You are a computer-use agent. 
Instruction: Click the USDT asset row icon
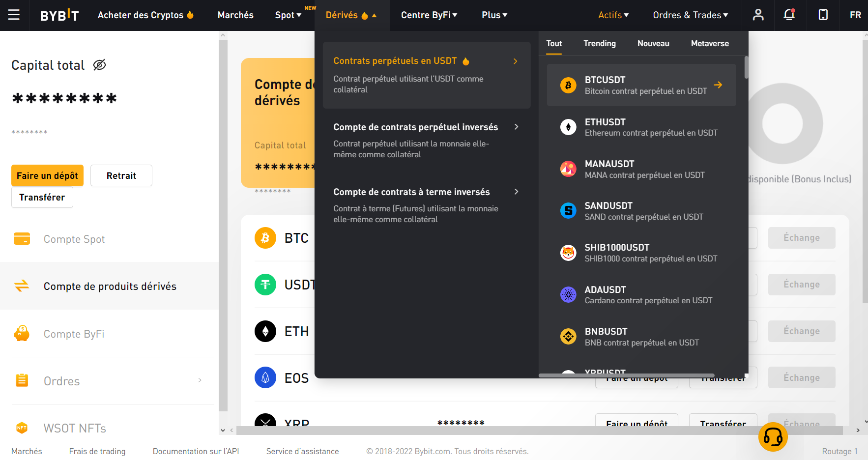[x=265, y=285]
